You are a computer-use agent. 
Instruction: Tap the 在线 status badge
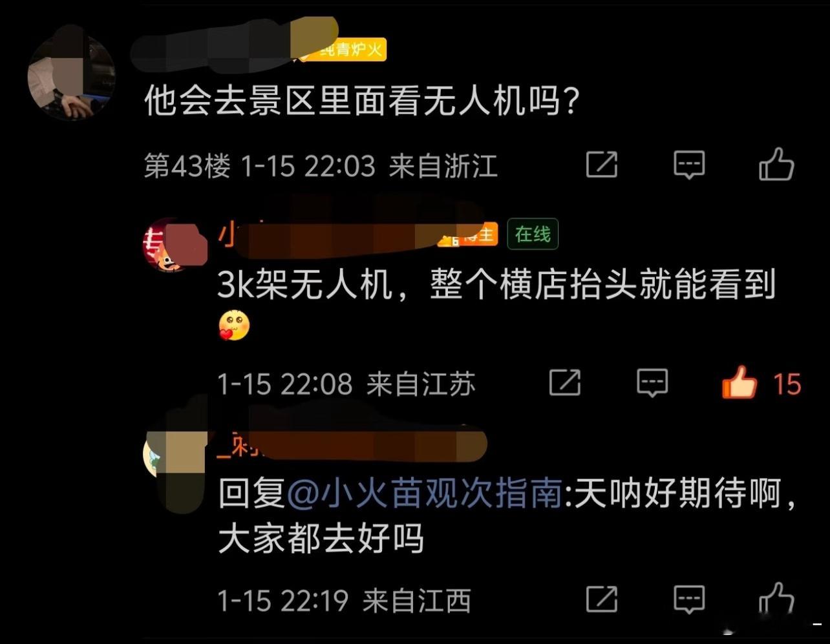click(x=533, y=234)
